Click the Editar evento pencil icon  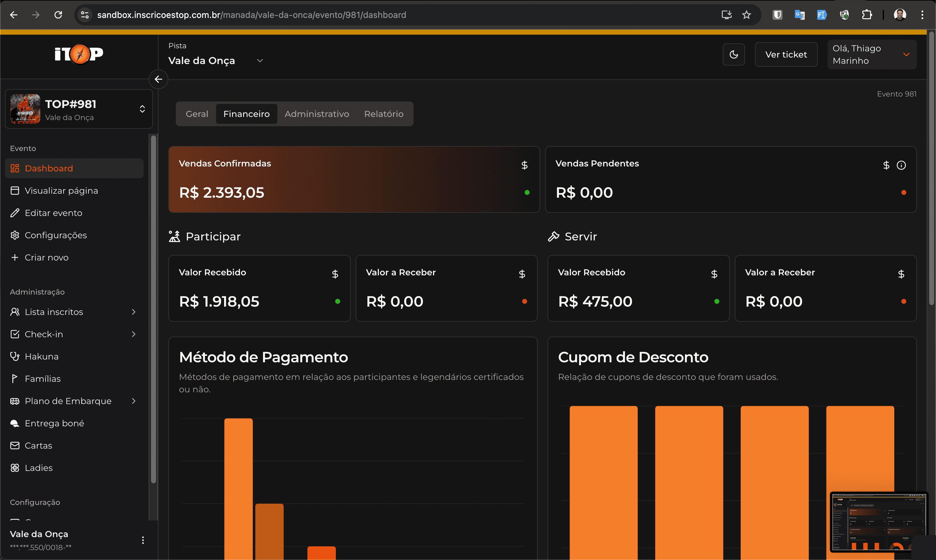(15, 213)
